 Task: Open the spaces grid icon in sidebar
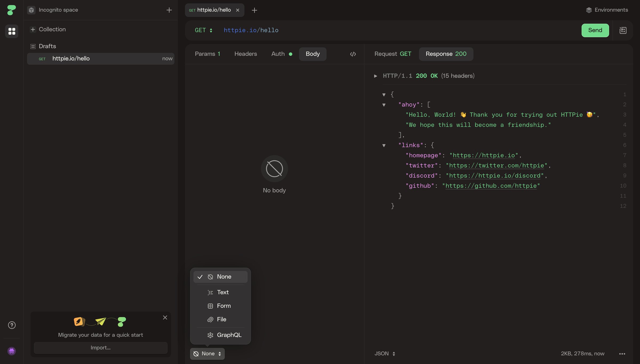[x=12, y=31]
